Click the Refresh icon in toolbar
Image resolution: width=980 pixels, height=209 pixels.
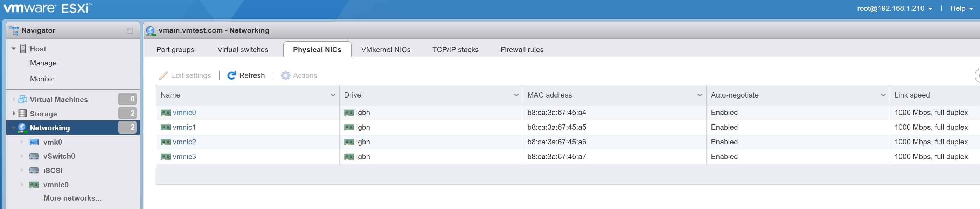pos(231,75)
